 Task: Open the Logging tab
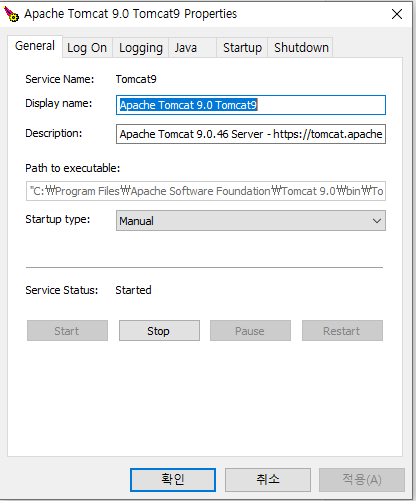point(141,48)
